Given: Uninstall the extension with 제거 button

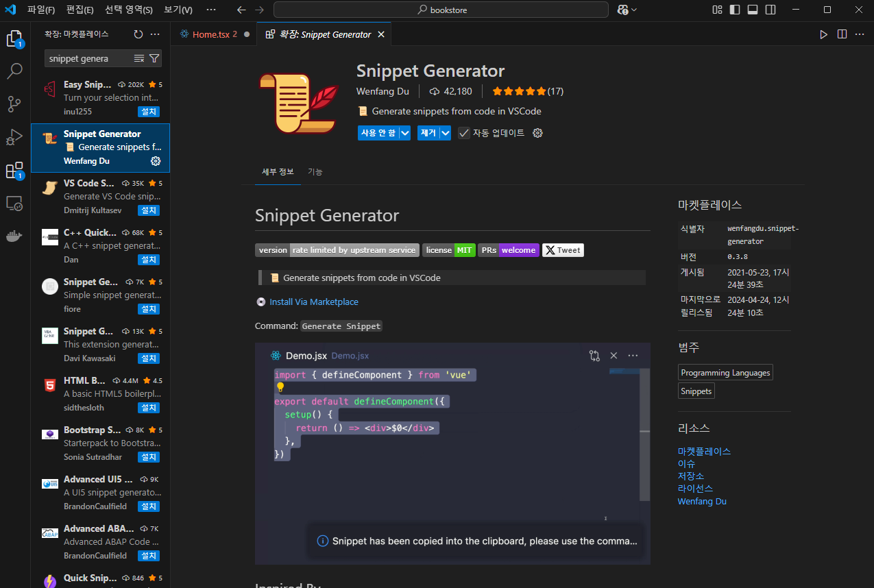Looking at the screenshot, I should click(428, 133).
